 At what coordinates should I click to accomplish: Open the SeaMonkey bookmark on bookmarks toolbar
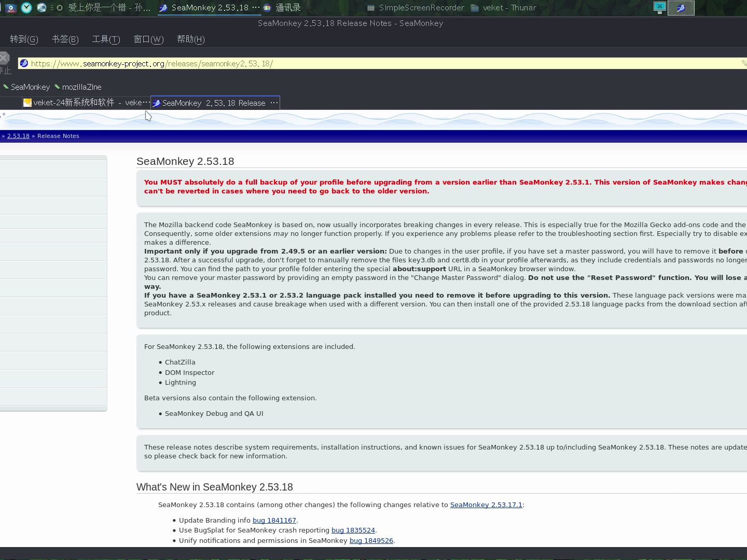(x=26, y=87)
